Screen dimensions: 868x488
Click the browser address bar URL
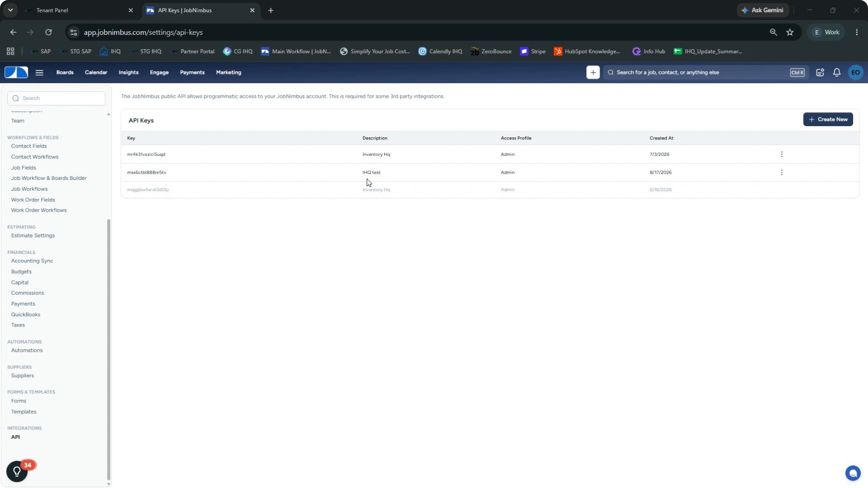coord(143,32)
